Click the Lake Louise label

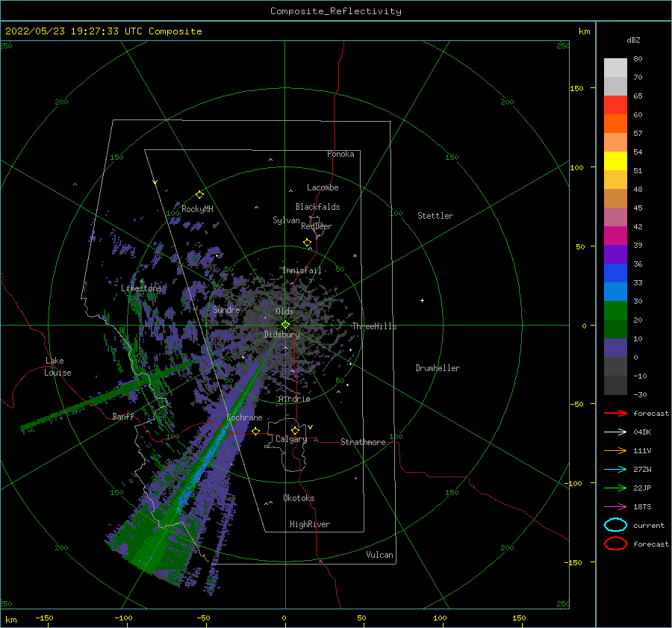(57, 367)
